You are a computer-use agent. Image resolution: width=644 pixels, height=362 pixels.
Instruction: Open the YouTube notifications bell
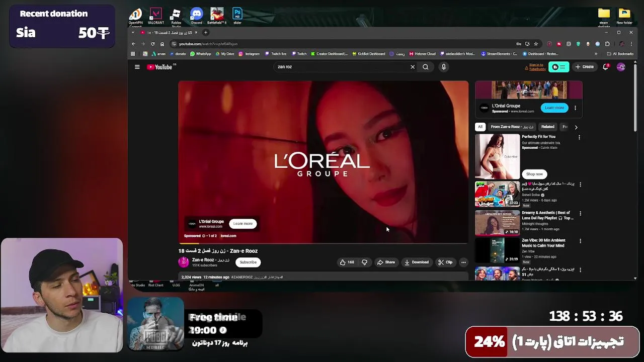(x=606, y=67)
